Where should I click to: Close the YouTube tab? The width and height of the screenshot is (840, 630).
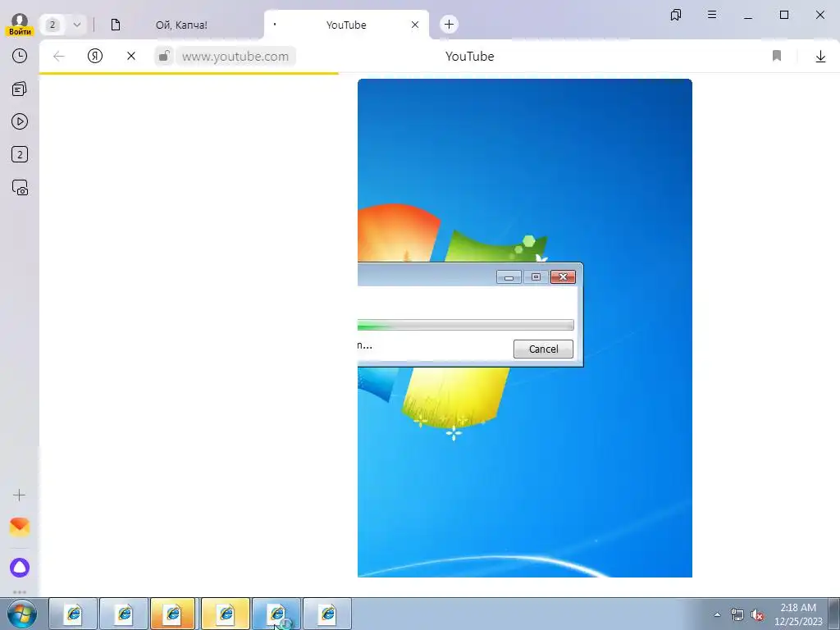[x=414, y=25]
